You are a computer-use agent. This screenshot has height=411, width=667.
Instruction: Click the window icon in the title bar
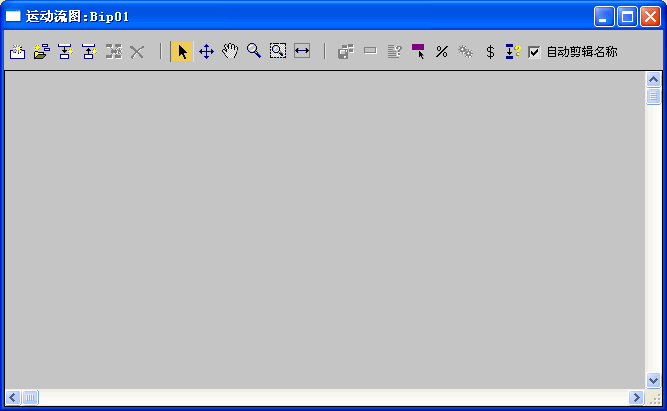[x=13, y=17]
